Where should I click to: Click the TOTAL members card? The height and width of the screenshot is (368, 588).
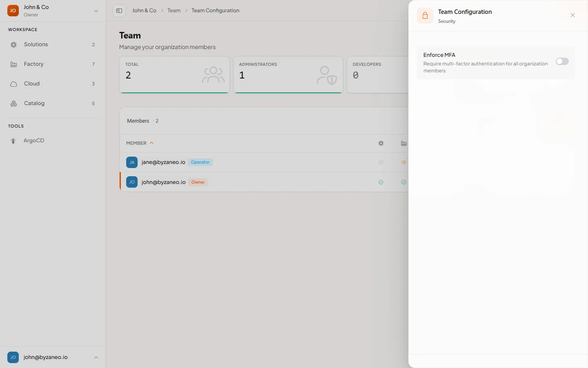[174, 75]
